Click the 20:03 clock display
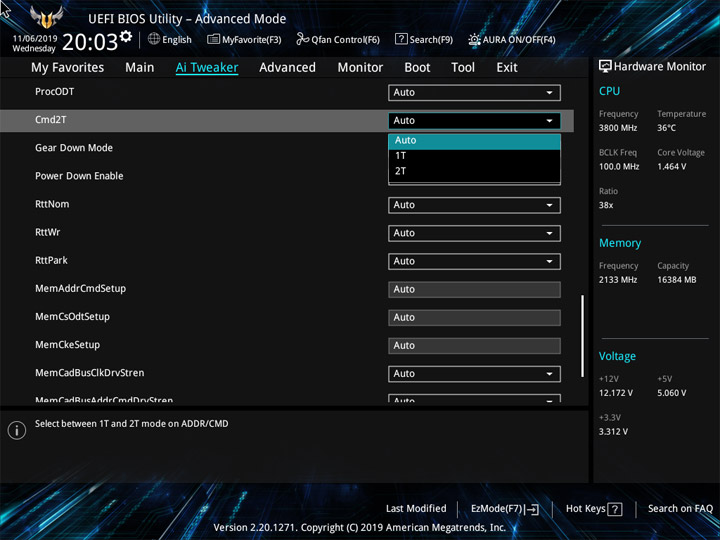Viewport: 720px width, 540px height. [90, 42]
